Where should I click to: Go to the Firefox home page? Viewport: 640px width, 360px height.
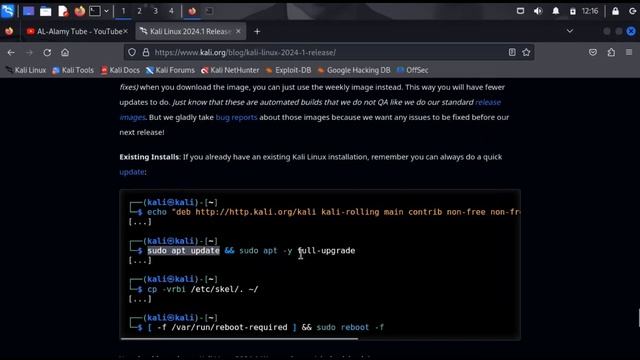click(x=65, y=52)
